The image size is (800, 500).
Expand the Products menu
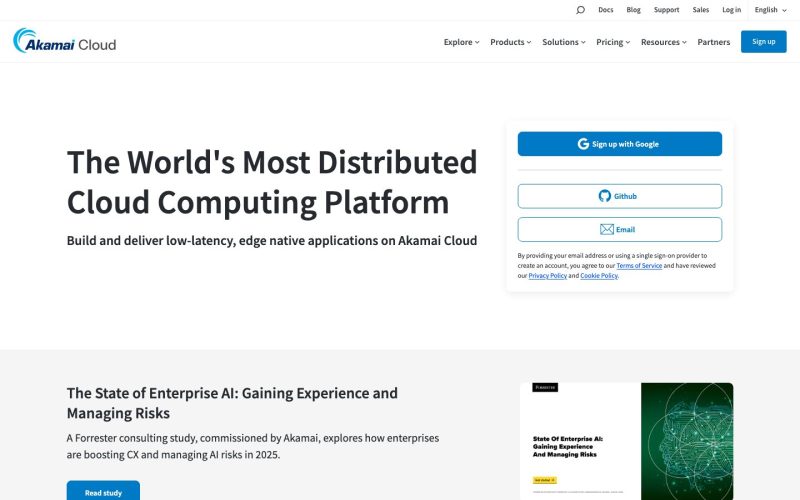510,42
